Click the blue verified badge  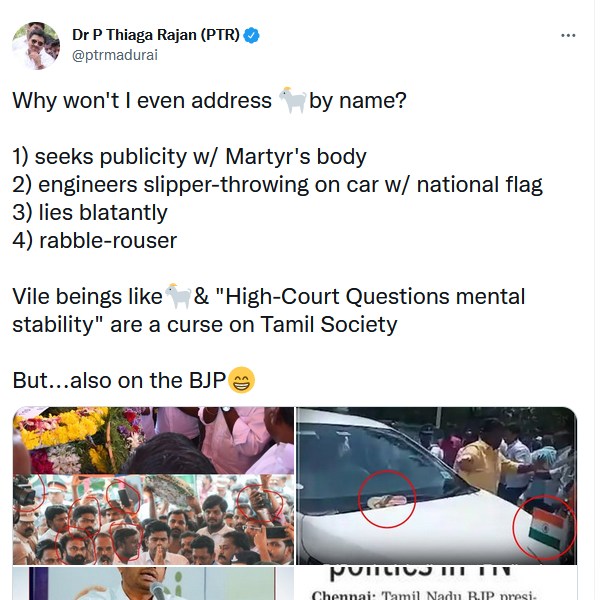tap(251, 36)
